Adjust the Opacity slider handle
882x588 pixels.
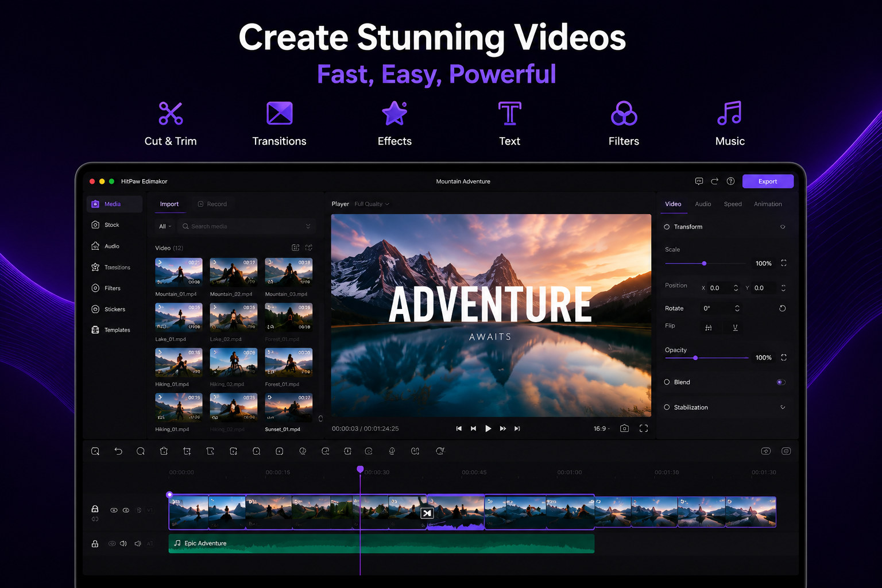pyautogui.click(x=695, y=358)
